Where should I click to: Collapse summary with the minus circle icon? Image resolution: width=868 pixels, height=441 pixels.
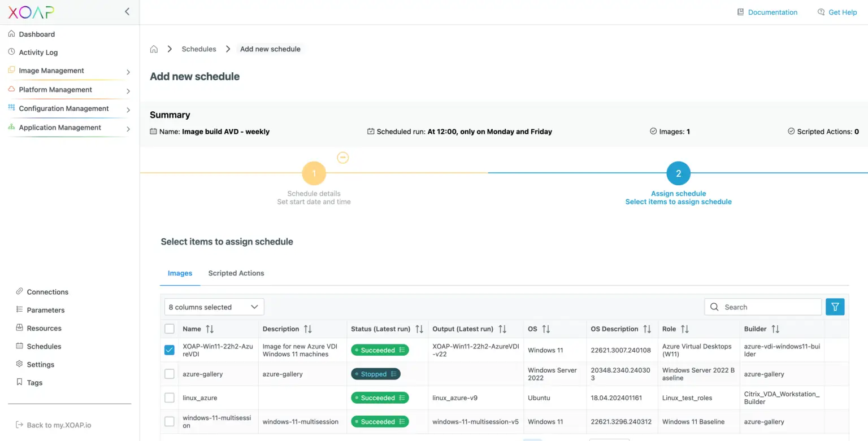(x=343, y=158)
